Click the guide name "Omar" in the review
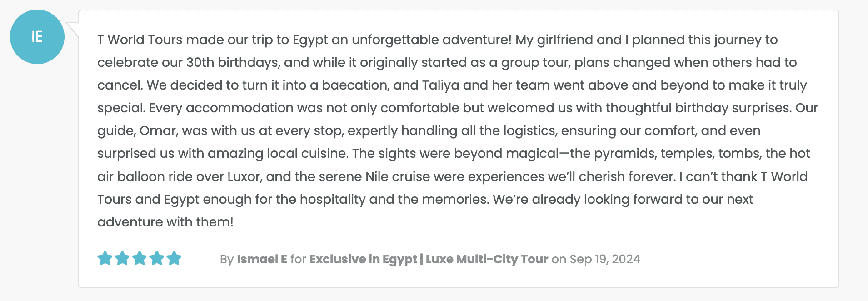The image size is (868, 301). click(157, 131)
